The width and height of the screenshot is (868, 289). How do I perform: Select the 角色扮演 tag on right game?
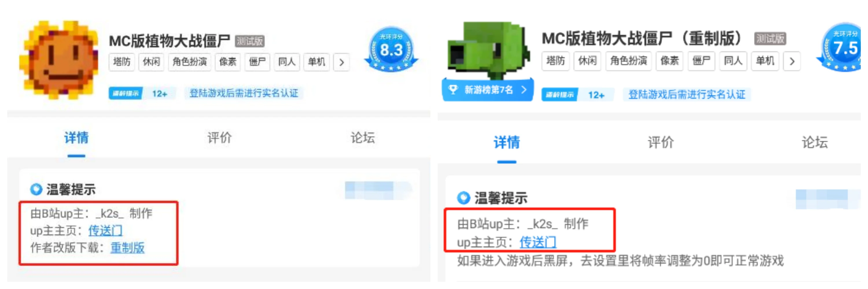[x=628, y=61]
